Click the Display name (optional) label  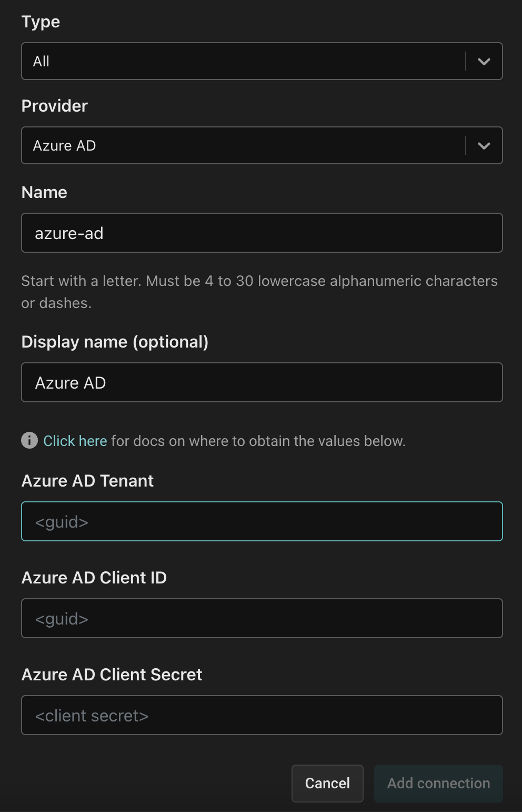(x=115, y=342)
